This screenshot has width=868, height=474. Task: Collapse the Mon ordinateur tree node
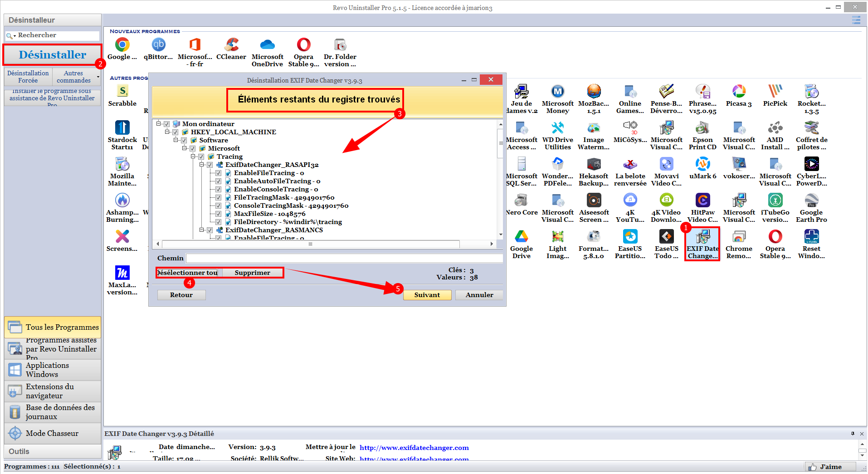[x=159, y=123]
